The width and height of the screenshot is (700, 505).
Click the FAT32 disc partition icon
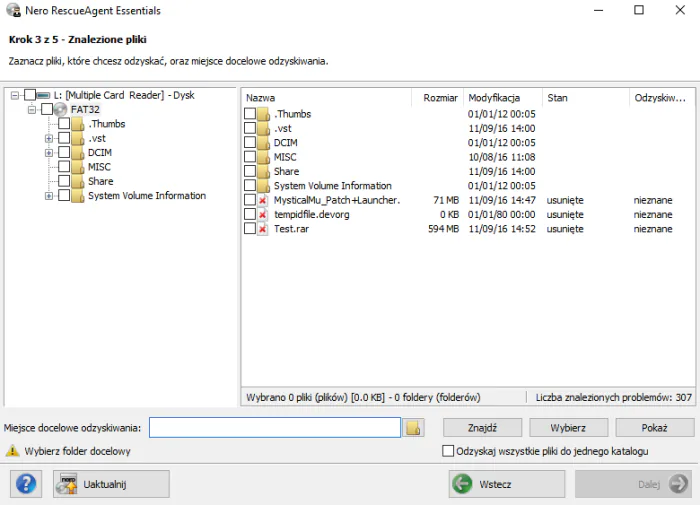coord(60,109)
